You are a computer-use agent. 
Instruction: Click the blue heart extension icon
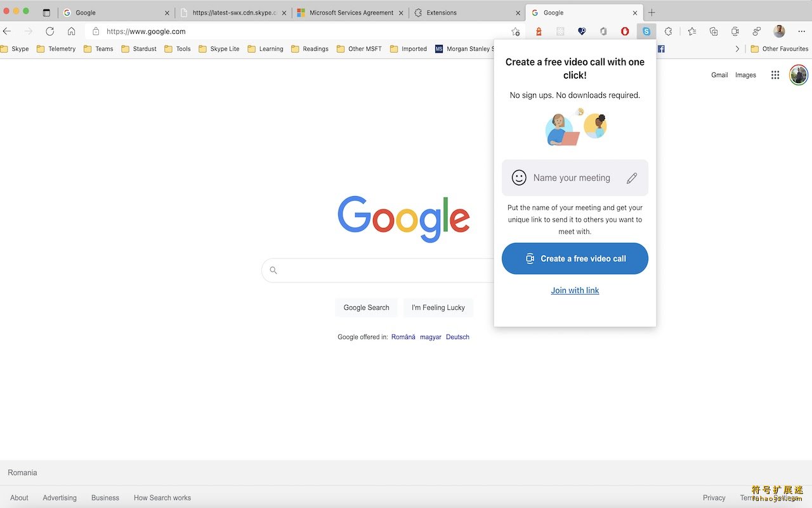tap(582, 31)
